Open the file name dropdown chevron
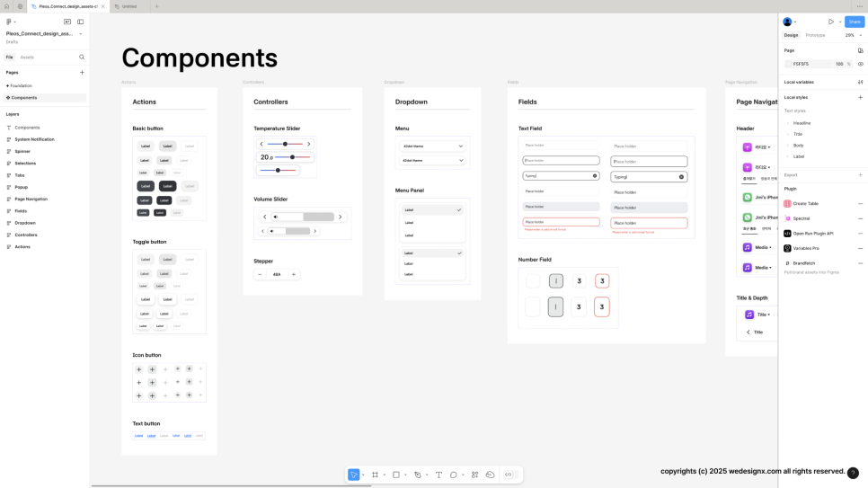 coord(80,34)
